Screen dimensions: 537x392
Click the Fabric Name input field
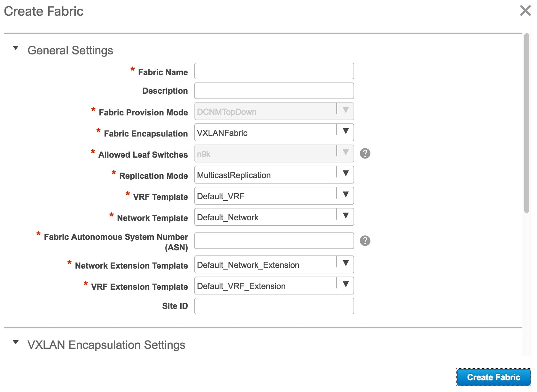pyautogui.click(x=273, y=71)
